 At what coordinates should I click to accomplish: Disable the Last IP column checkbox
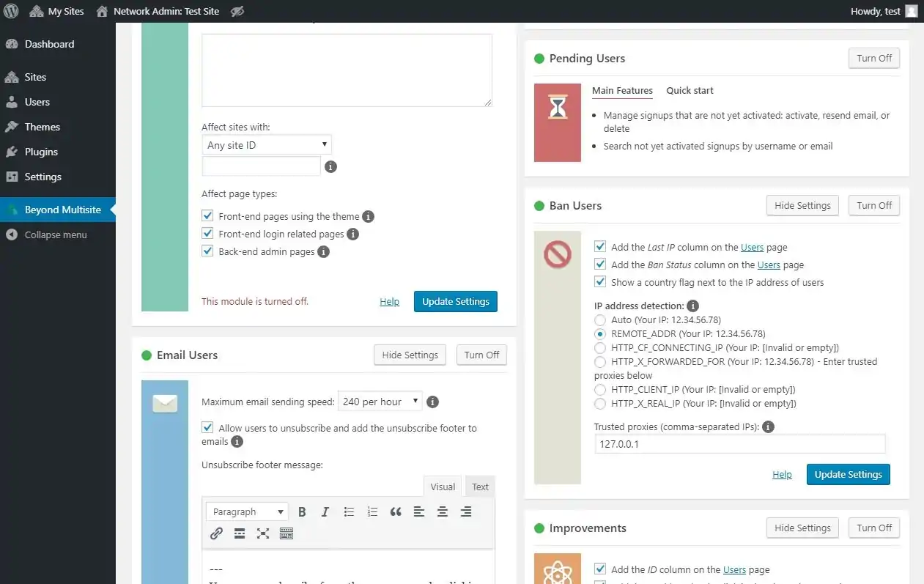click(600, 246)
